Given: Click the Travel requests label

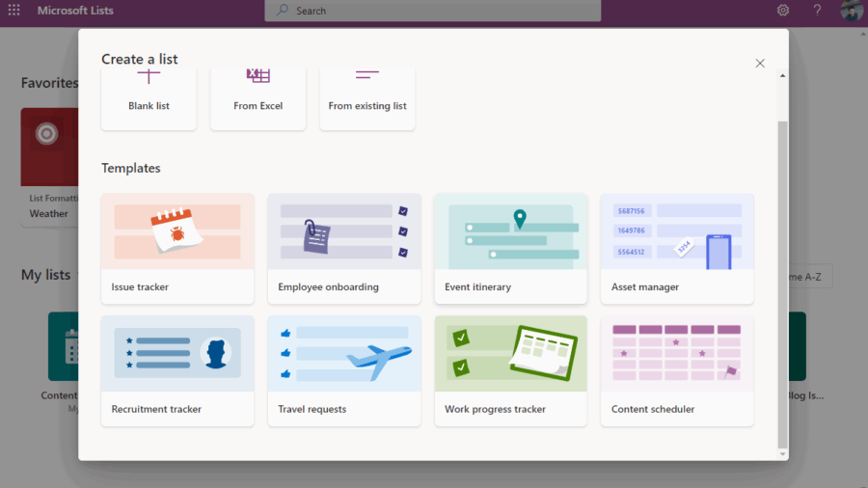Looking at the screenshot, I should (312, 409).
